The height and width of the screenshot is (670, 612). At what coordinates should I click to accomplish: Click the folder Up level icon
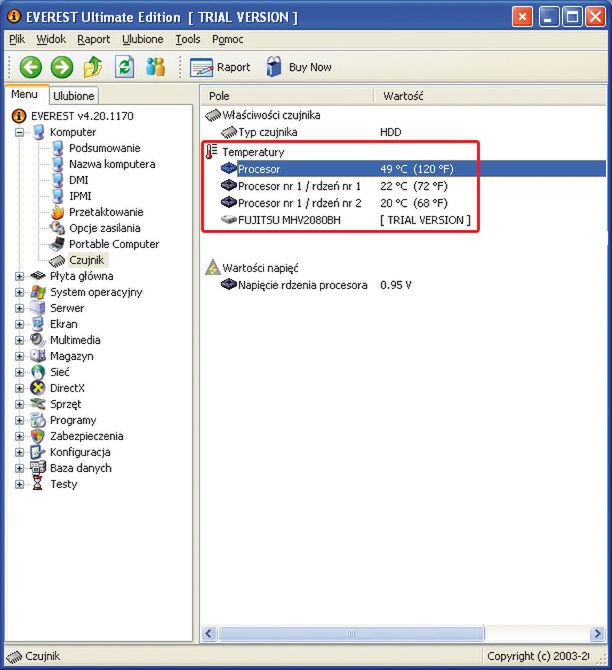(x=93, y=67)
